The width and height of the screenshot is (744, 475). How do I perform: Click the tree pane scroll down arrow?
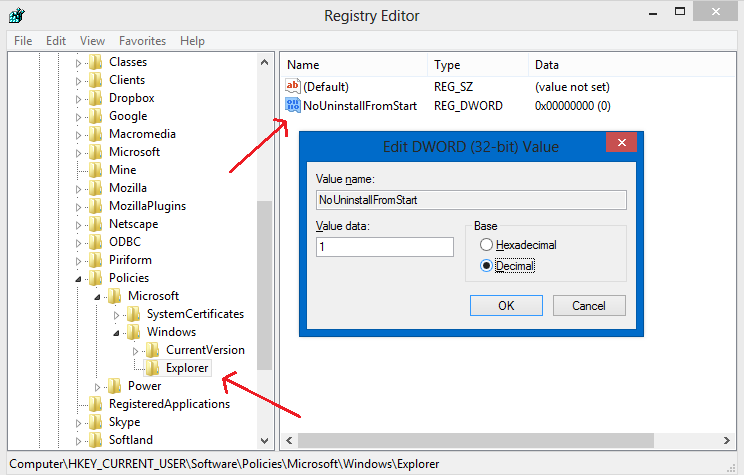264,440
